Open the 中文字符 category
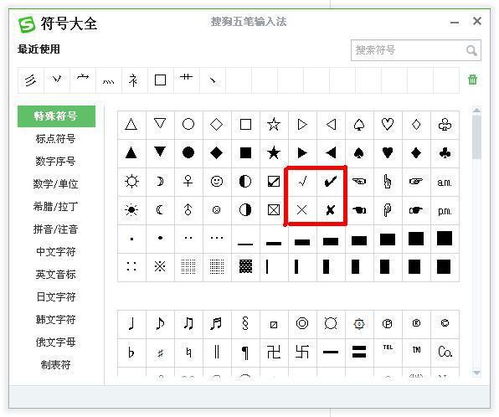The image size is (499, 417). point(56,252)
